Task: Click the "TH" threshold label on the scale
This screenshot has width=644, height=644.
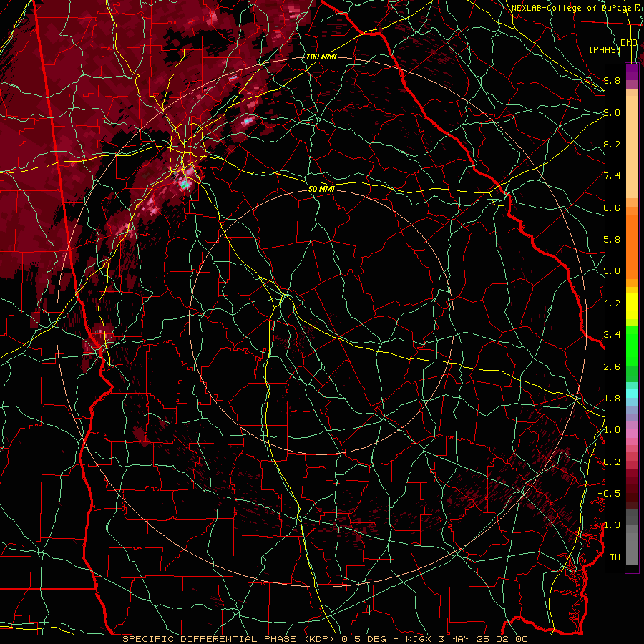Action: tap(615, 557)
